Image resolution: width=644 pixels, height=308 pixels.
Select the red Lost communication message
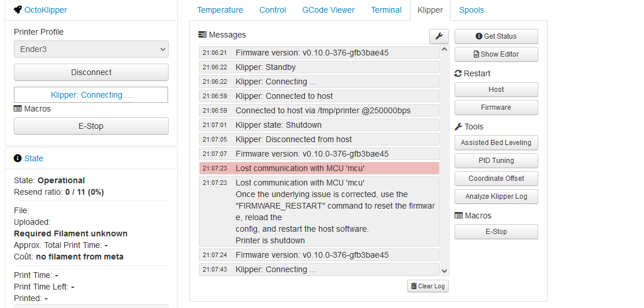coord(319,168)
